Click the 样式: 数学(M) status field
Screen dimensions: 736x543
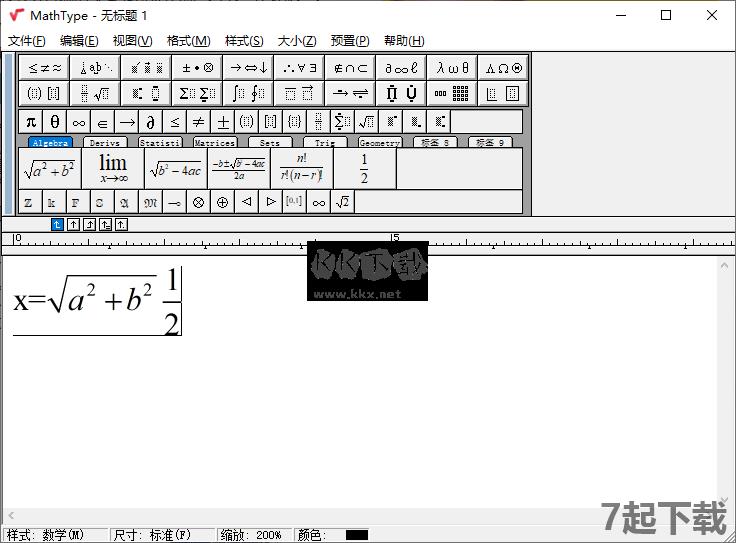pos(55,535)
